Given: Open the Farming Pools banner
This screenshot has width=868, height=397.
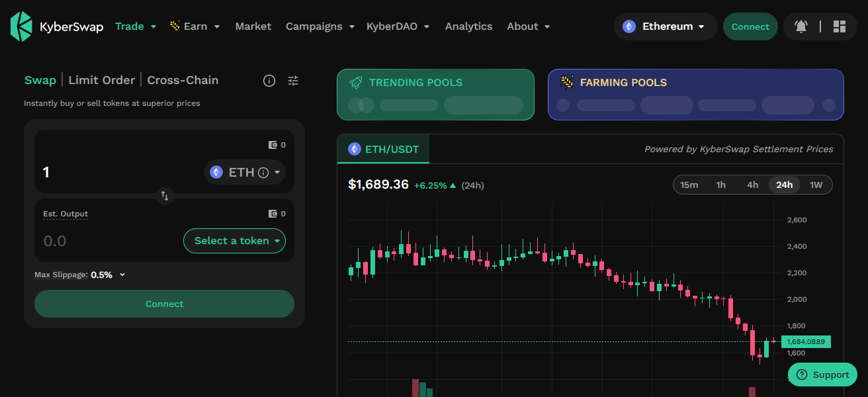Looking at the screenshot, I should coord(696,95).
